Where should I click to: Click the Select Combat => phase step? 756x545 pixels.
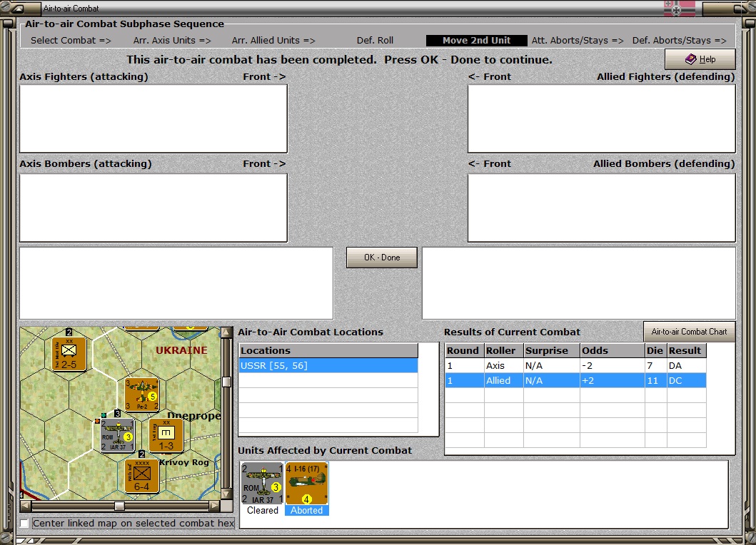(71, 41)
